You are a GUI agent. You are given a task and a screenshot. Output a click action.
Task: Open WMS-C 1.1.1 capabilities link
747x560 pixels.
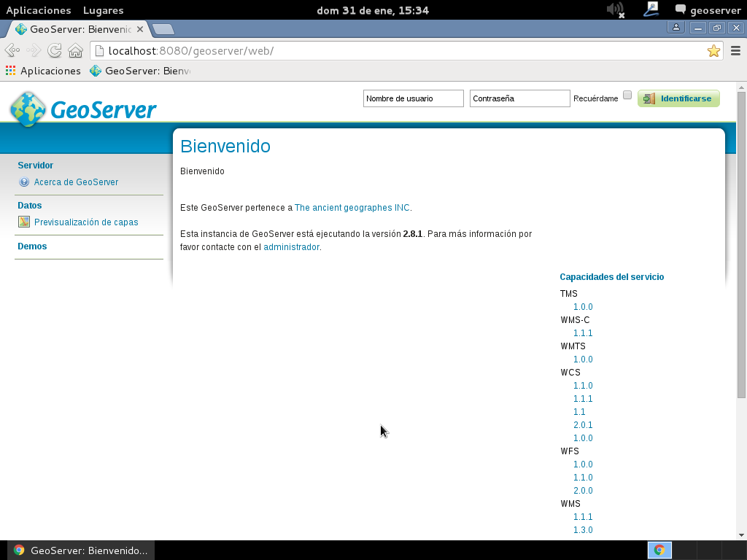583,332
